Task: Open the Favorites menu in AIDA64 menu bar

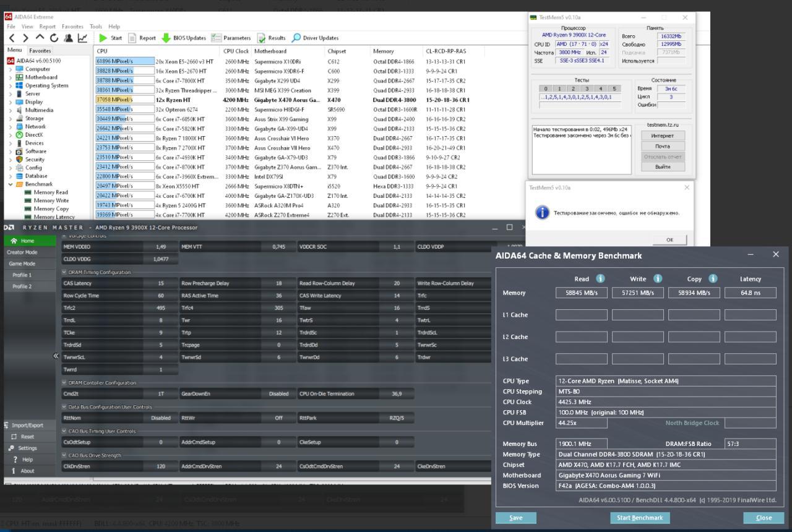Action: click(73, 27)
